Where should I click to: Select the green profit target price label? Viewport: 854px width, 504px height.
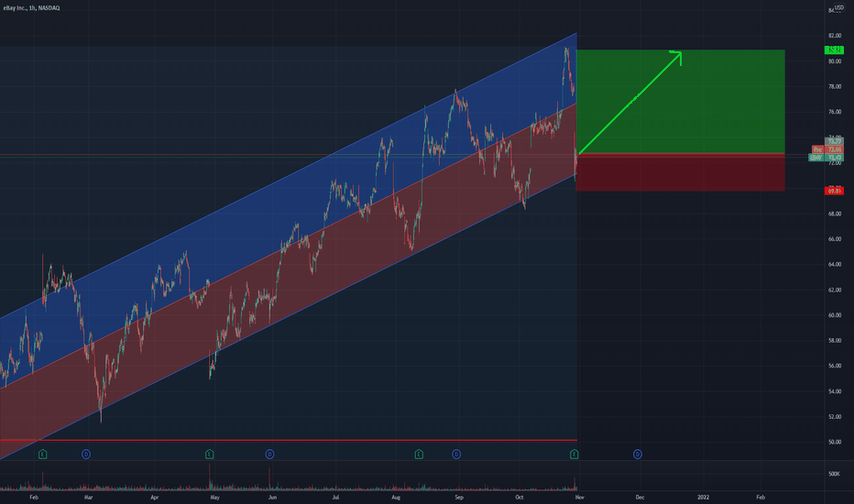pyautogui.click(x=835, y=50)
